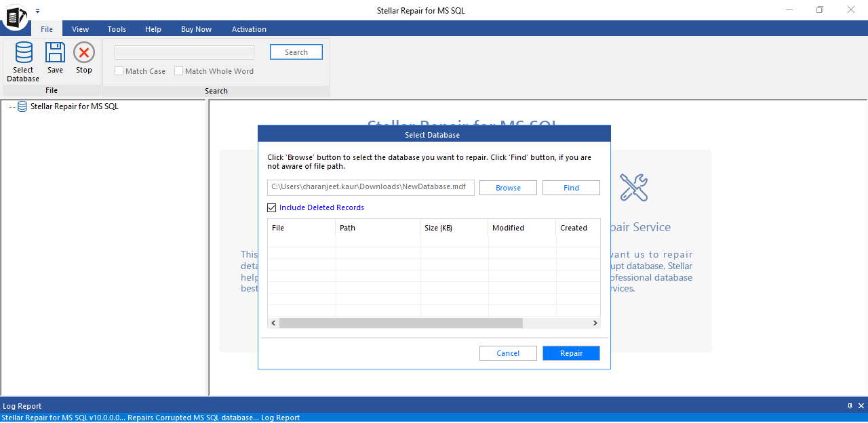The width and height of the screenshot is (868, 423).
Task: Pin the Log Report panel
Action: pos(850,406)
